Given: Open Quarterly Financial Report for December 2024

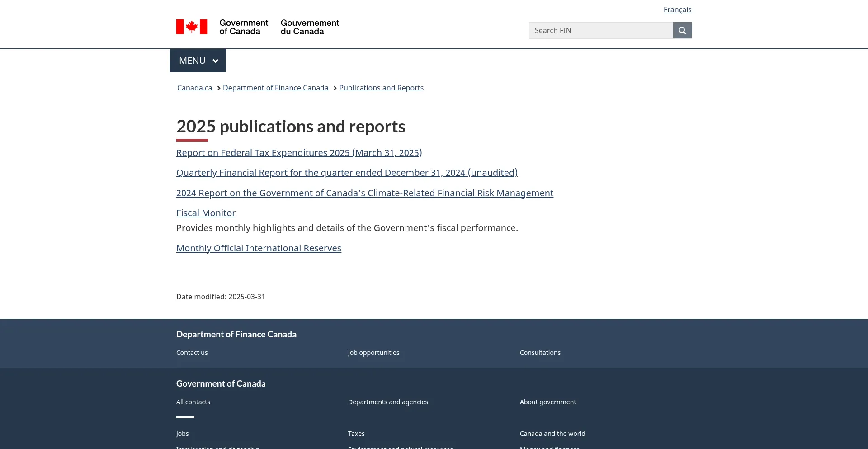Looking at the screenshot, I should tap(347, 173).
